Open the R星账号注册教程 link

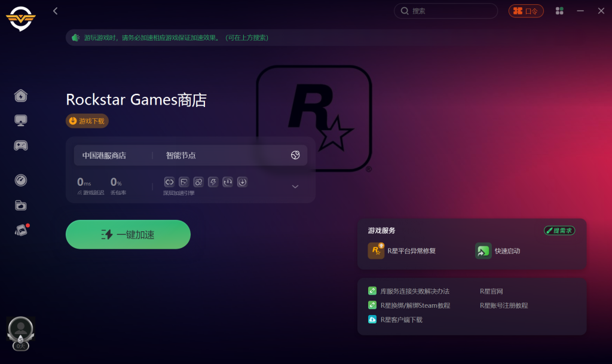coord(504,305)
